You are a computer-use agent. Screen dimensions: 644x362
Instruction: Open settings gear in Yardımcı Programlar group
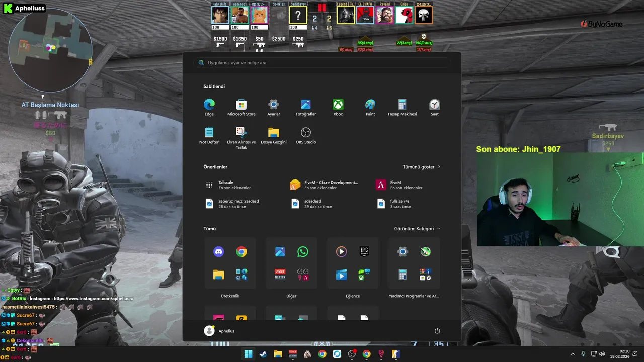pos(403,252)
